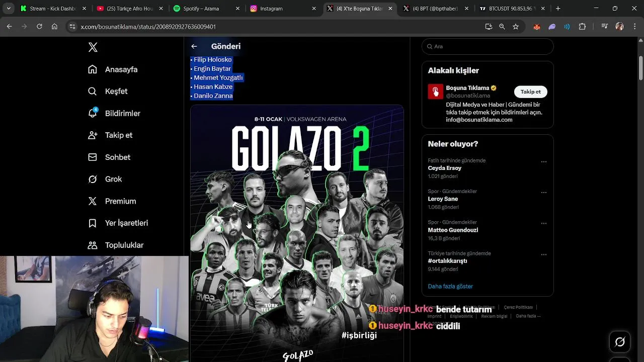Screen dimensions: 644x362
Task: Click Daha fazla göster link
Action: [450, 286]
